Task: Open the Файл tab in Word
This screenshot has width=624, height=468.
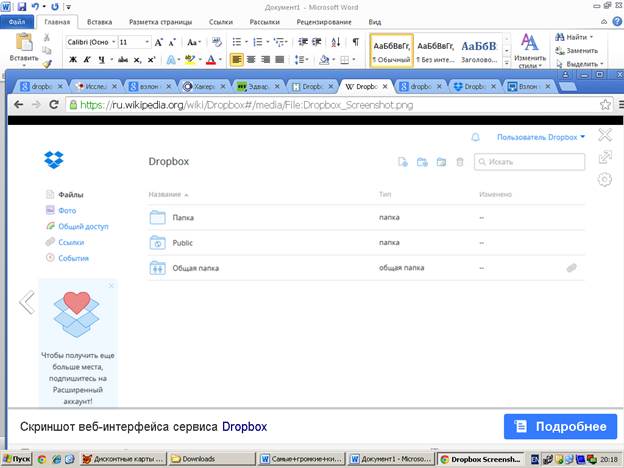Action: click(x=17, y=22)
